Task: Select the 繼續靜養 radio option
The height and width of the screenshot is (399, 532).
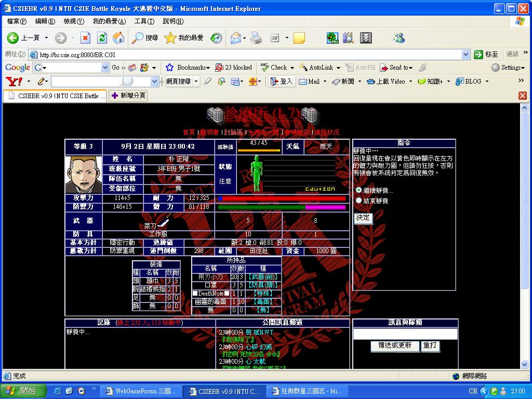Action: 358,190
